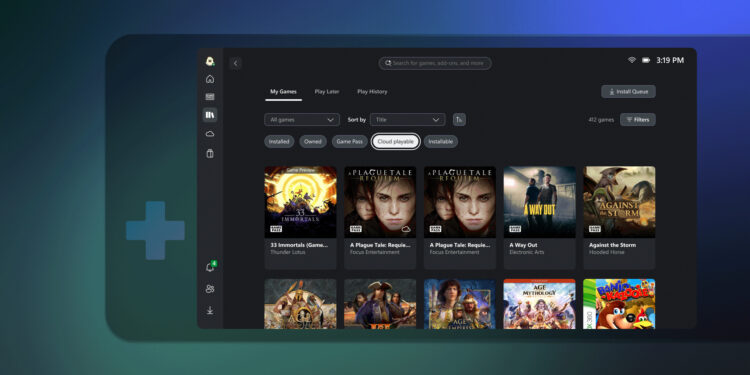Open first A Plague Tale: Requiem cover with cloud icon
Image resolution: width=750 pixels, height=375 pixels.
coord(380,202)
